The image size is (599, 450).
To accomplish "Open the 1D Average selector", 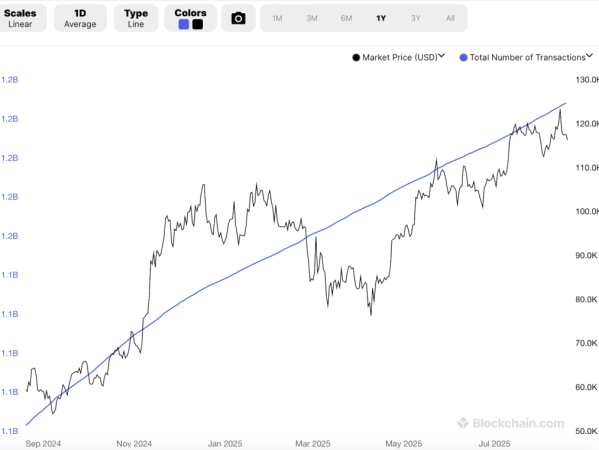I will [80, 18].
